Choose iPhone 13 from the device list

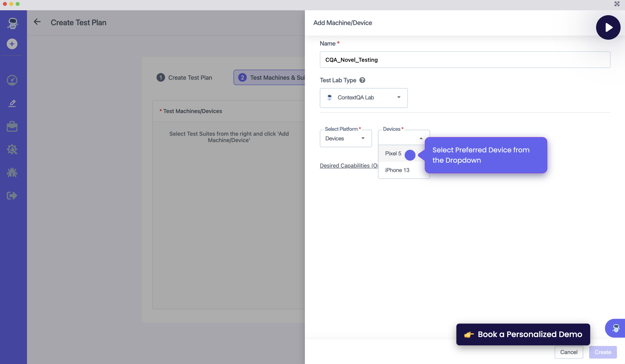point(397,170)
